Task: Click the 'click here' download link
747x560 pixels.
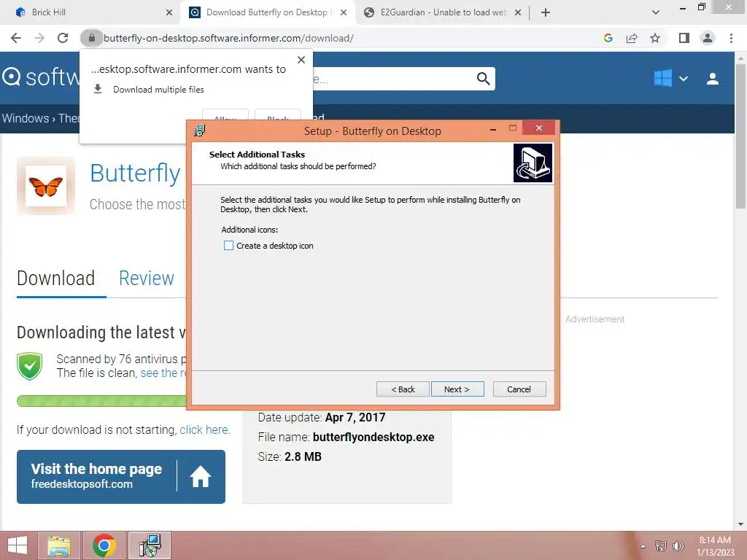Action: coord(204,429)
